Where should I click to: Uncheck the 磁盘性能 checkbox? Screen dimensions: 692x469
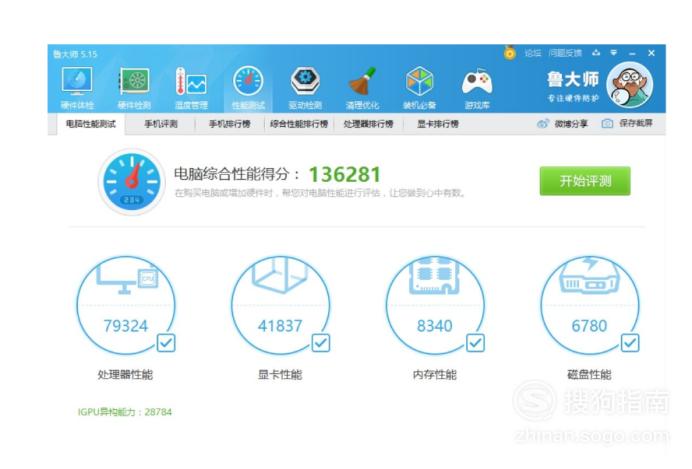click(630, 342)
